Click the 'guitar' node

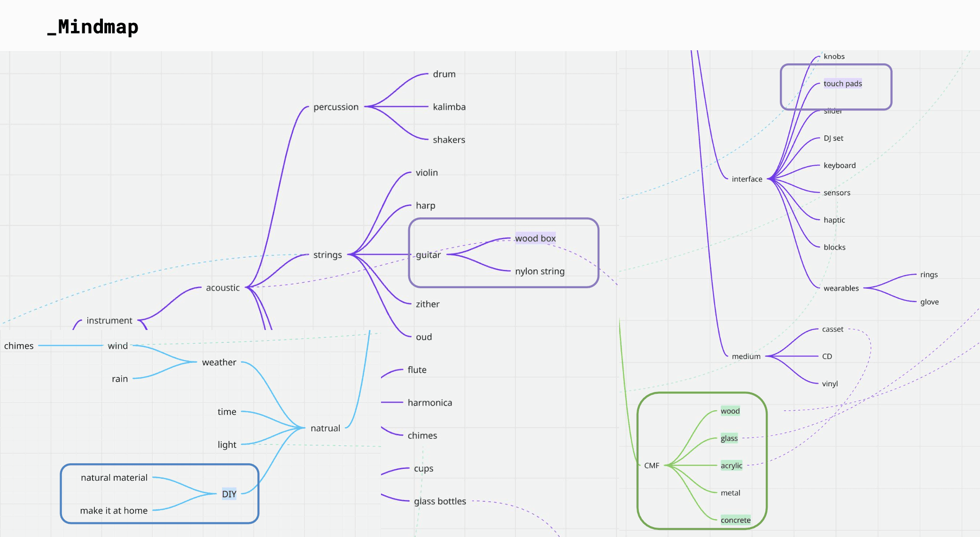(x=428, y=255)
